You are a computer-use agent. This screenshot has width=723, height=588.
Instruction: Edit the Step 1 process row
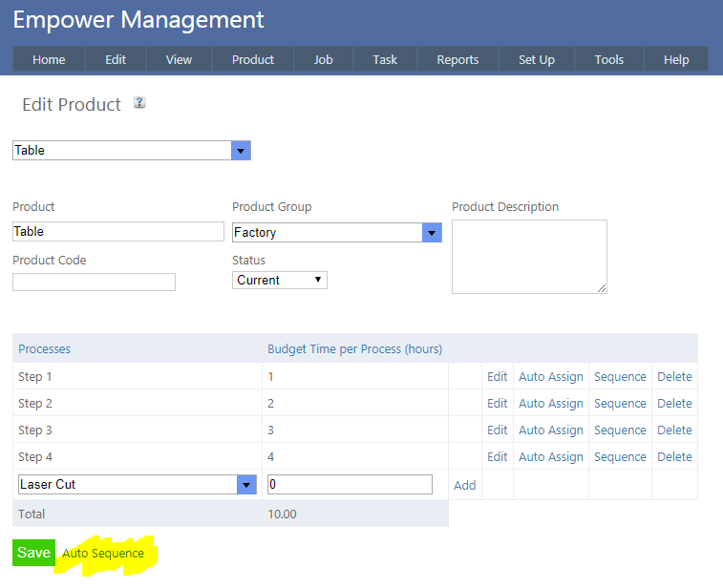point(497,377)
